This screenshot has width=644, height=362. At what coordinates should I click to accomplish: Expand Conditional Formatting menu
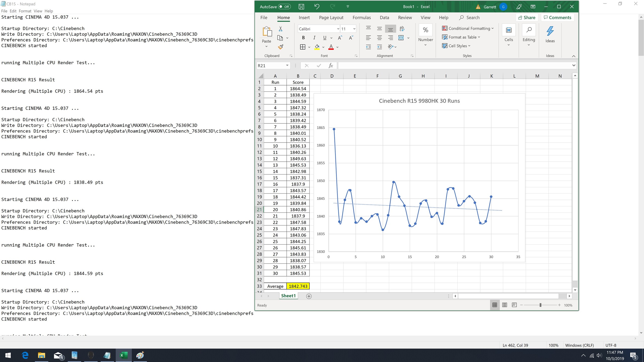[x=468, y=28]
